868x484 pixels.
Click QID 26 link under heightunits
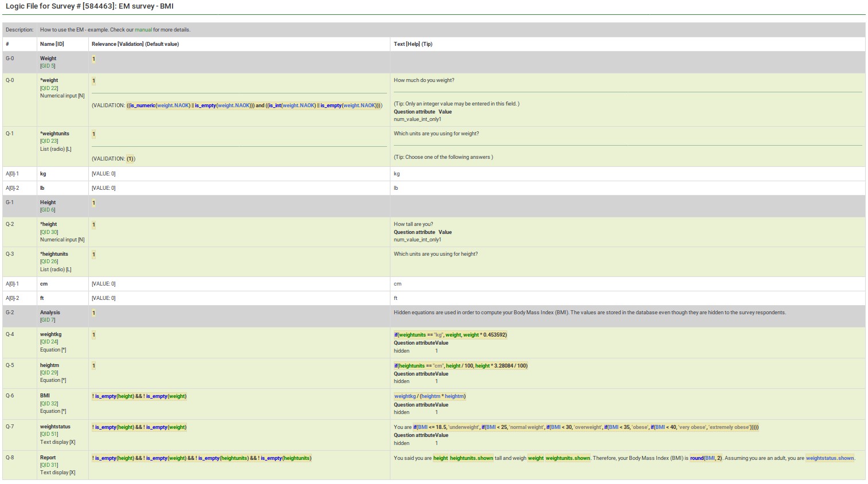tap(49, 261)
